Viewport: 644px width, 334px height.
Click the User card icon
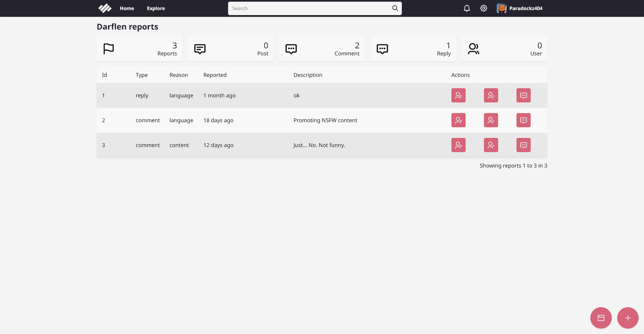[x=474, y=49]
